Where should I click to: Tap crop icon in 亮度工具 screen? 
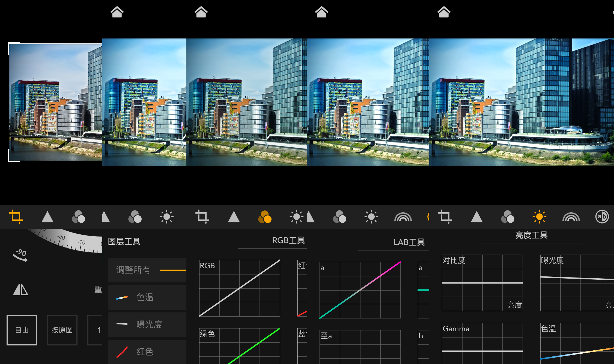coord(445,217)
